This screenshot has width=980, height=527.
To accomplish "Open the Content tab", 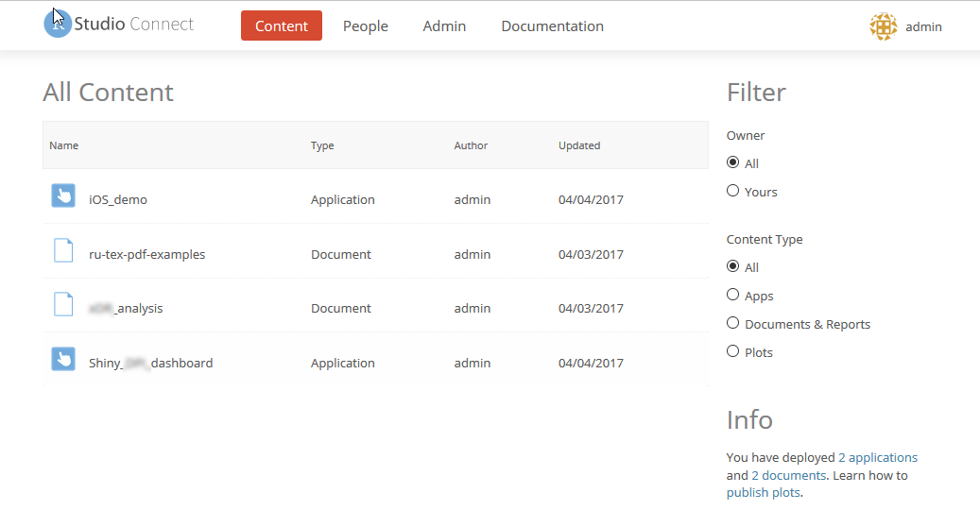I will [x=282, y=25].
